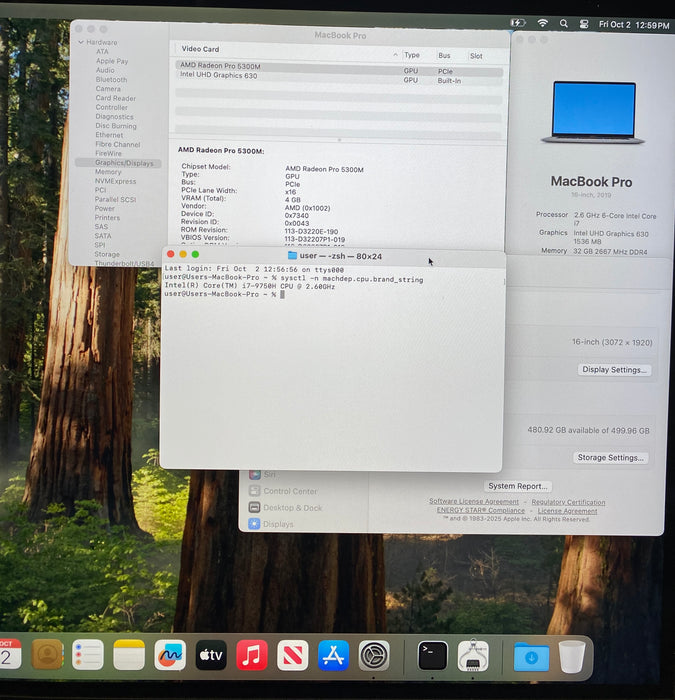The height and width of the screenshot is (700, 675).
Task: Select Controller in hardware list
Action: click(x=111, y=107)
